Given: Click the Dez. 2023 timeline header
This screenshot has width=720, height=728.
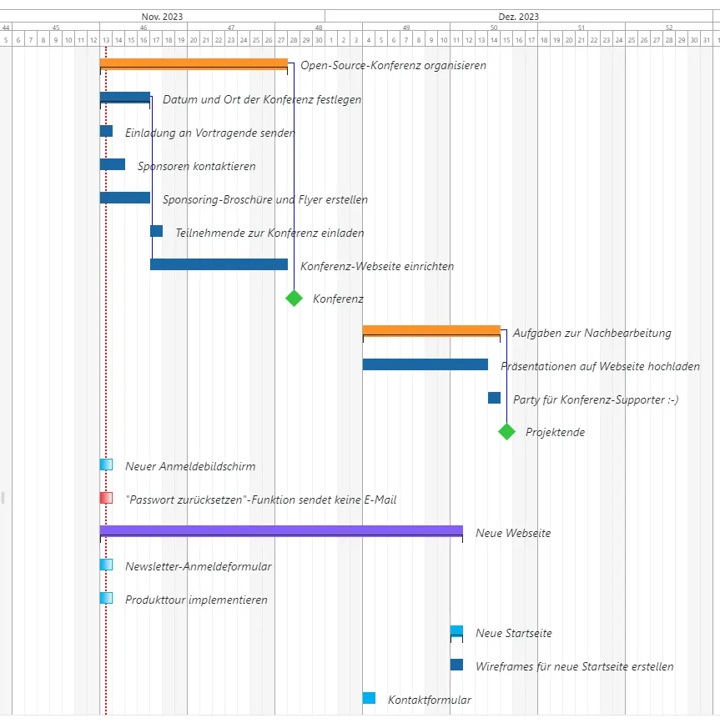Looking at the screenshot, I should [x=517, y=16].
